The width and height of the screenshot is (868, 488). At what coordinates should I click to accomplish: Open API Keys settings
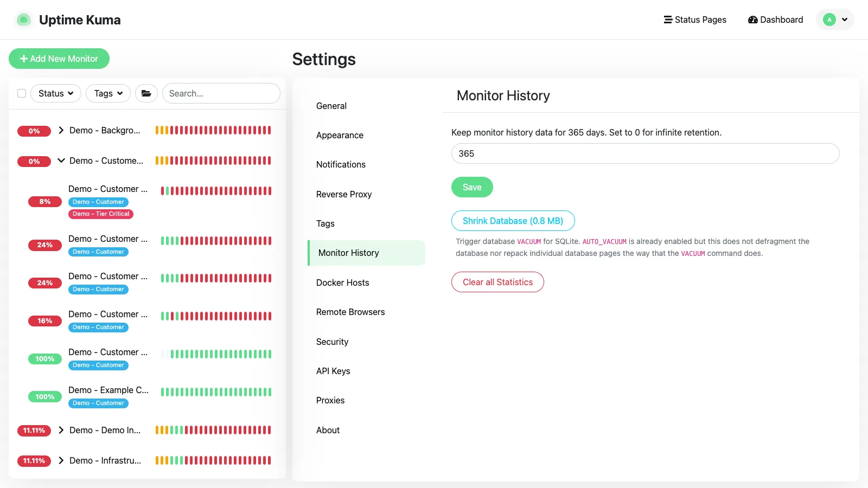click(x=366, y=371)
